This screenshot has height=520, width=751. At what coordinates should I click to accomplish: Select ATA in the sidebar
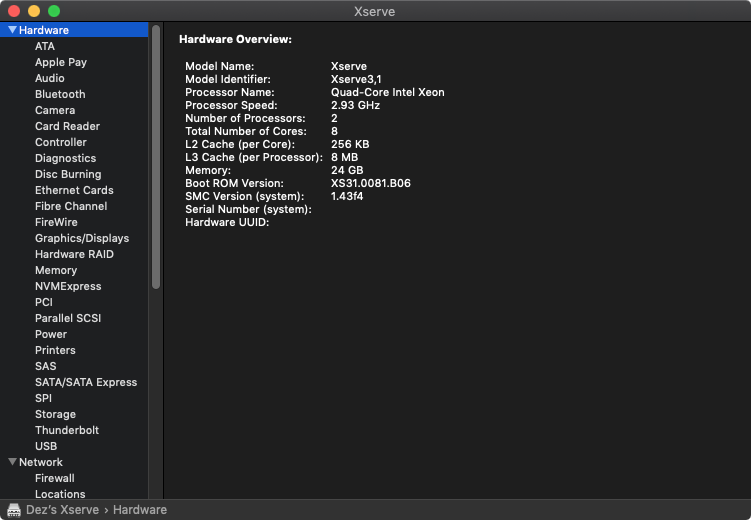tap(45, 46)
